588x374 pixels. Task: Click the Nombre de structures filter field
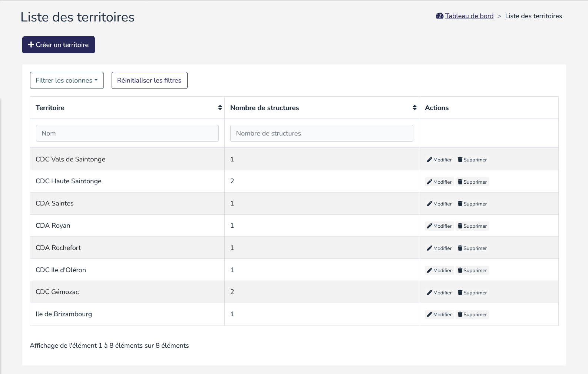click(321, 133)
